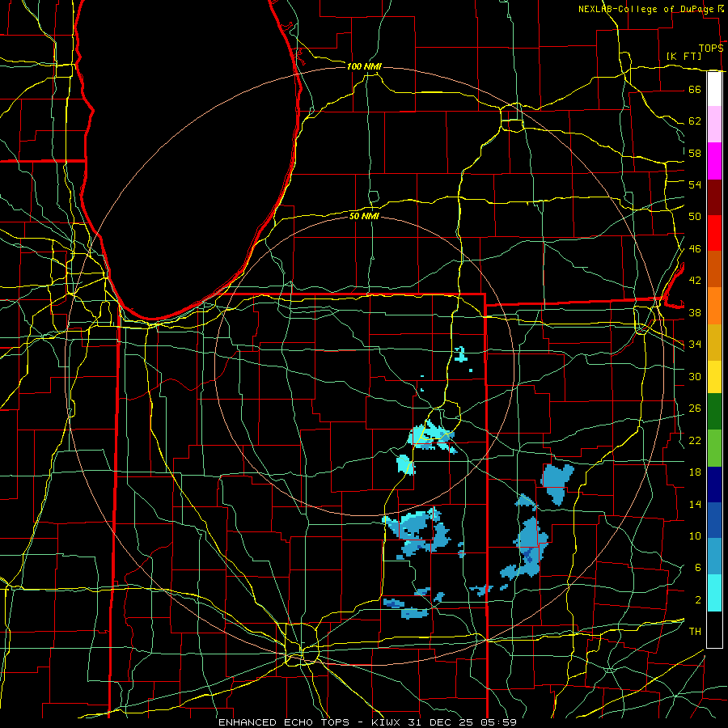
Task: Click the 34 value on the legend
Action: click(x=695, y=345)
